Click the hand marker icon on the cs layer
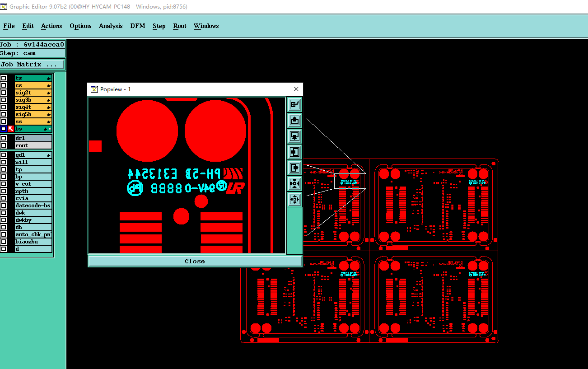 click(x=49, y=85)
